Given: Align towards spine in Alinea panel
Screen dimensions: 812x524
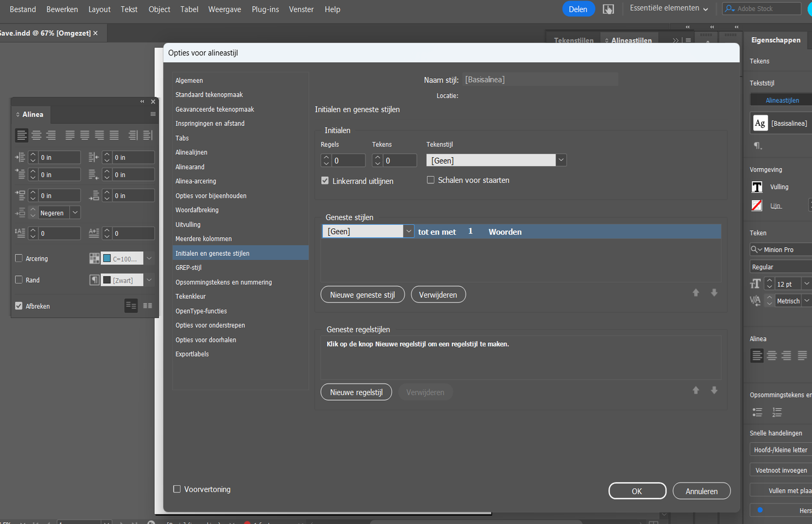Looking at the screenshot, I should click(133, 135).
